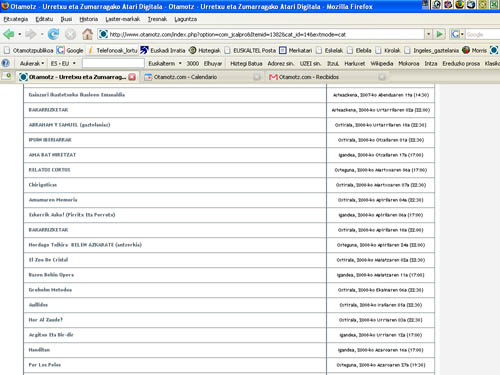
Task: Open the Forward button history dropdown arrow
Action: tap(42, 34)
